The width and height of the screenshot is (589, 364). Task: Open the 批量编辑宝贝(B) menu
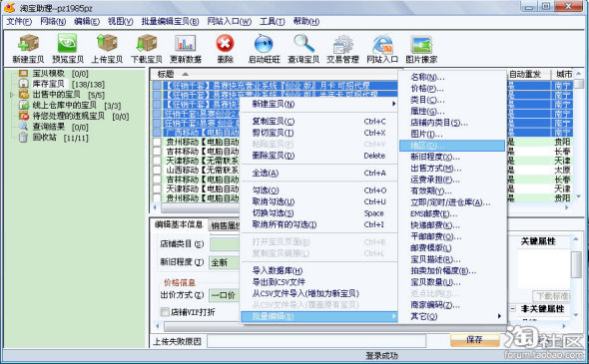170,21
